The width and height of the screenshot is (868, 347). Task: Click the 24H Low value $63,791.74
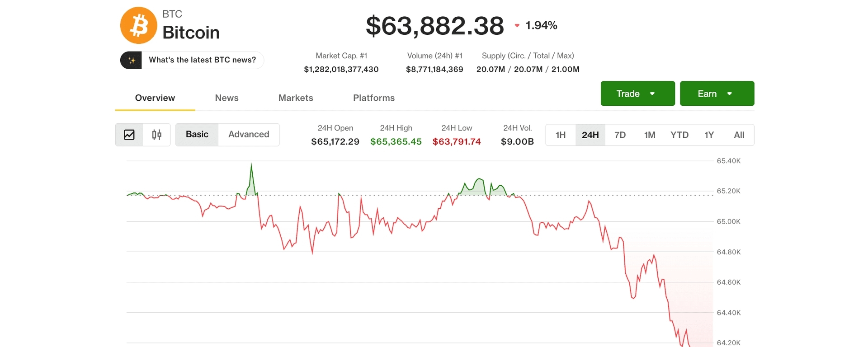457,142
